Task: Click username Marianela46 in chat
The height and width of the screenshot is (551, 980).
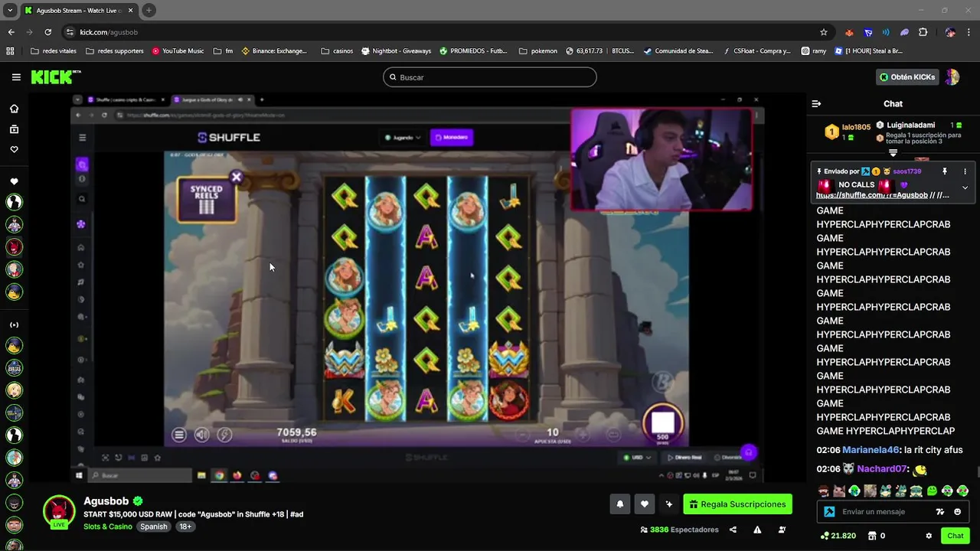Action: tap(870, 450)
